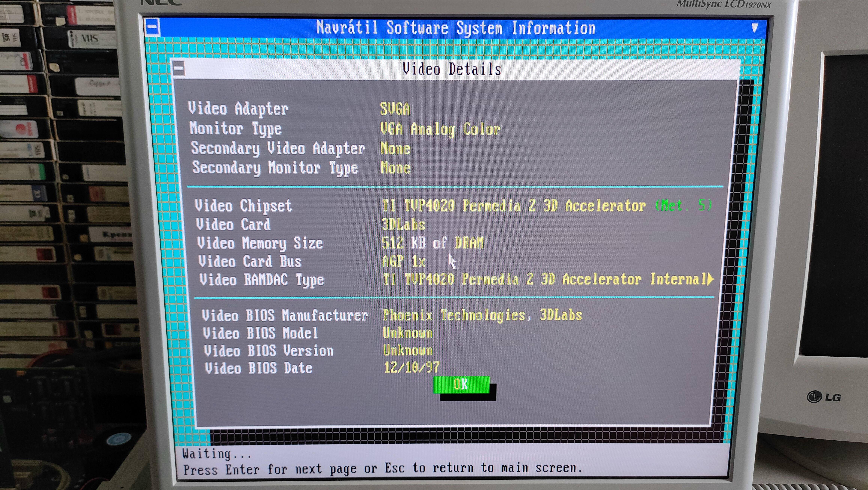
Task: Select the "AGP 1x" bus value
Action: [403, 261]
